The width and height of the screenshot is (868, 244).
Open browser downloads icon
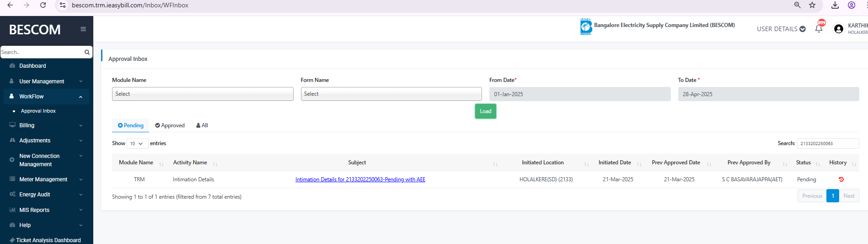tap(835, 5)
